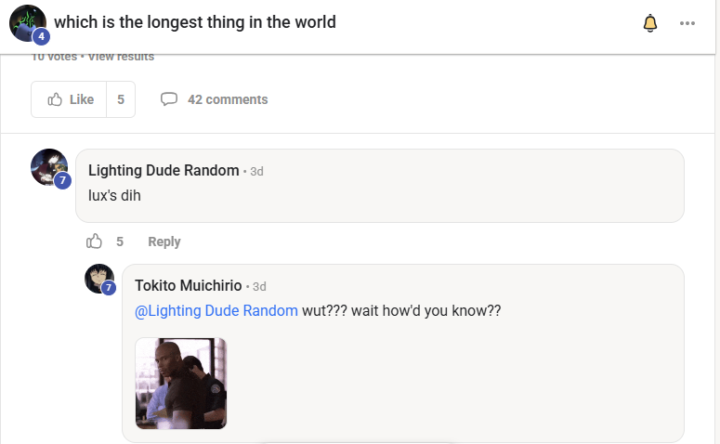
Task: Open Lighting Dude Random's profile avatar
Action: point(49,167)
